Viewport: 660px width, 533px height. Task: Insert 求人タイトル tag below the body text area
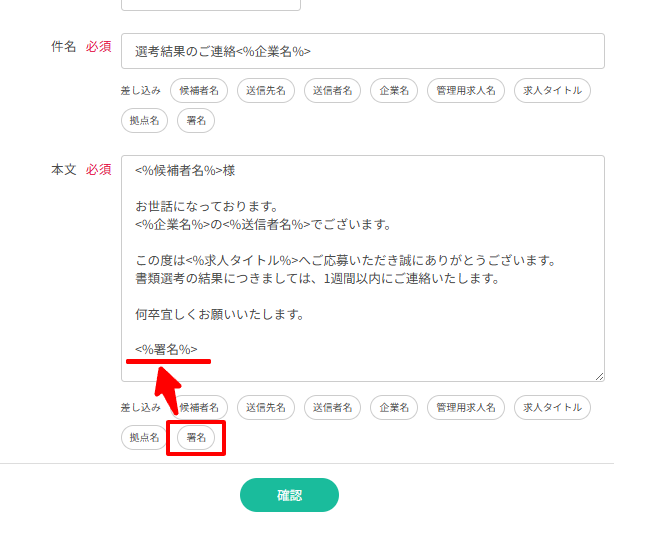point(552,408)
